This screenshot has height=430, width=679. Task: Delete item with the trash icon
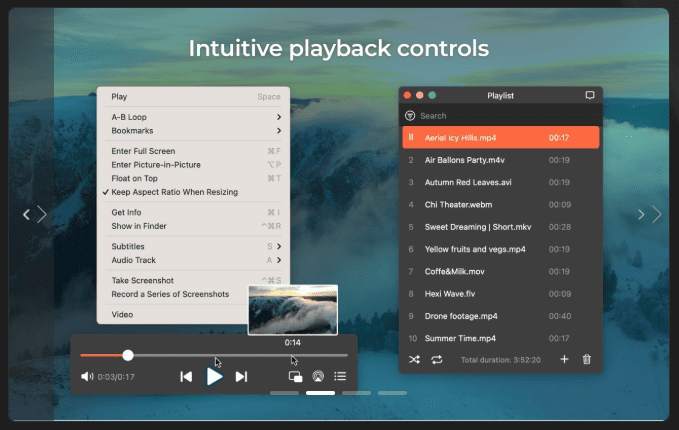pyautogui.click(x=587, y=359)
